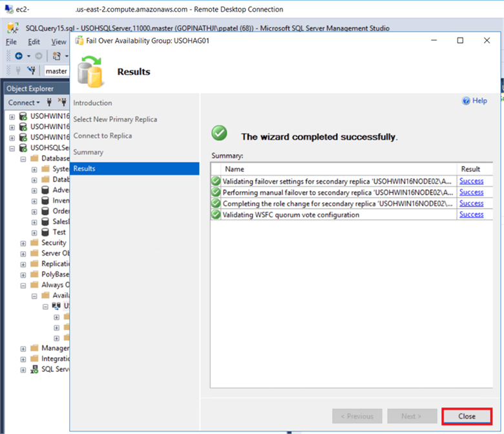Open the master database combo box

click(57, 71)
